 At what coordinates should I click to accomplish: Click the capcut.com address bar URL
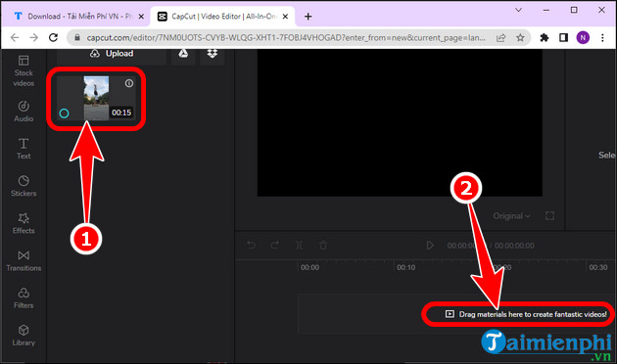point(286,38)
